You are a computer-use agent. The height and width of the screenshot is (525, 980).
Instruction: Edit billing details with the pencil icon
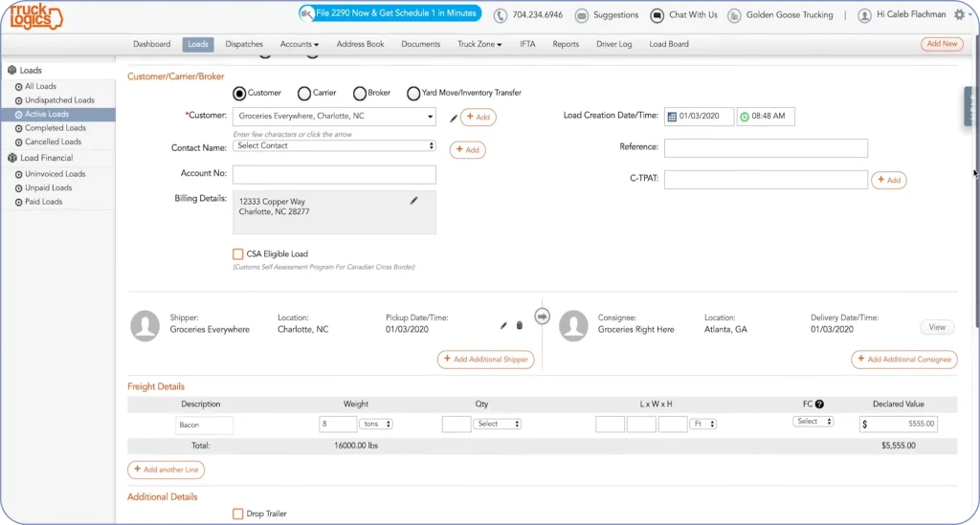(x=413, y=201)
